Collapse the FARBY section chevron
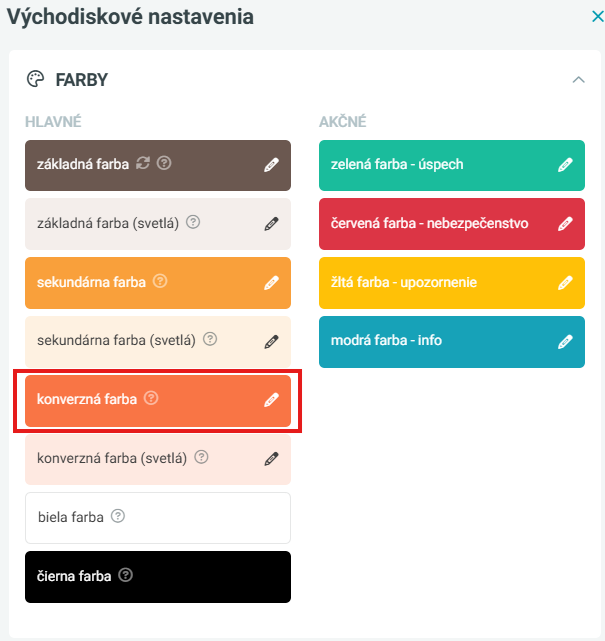605x641 pixels. tap(578, 79)
